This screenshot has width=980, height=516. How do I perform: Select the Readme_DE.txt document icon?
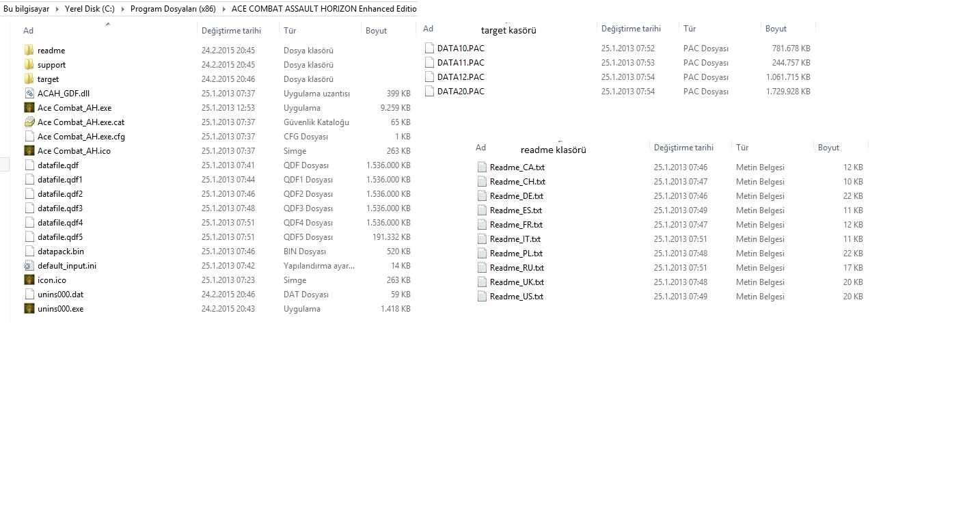pyautogui.click(x=482, y=195)
